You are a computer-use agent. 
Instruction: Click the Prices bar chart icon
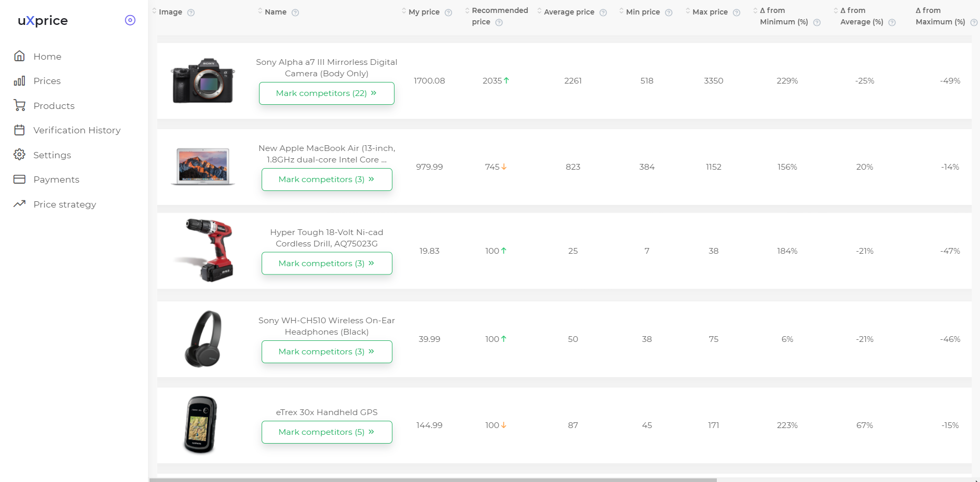tap(20, 81)
